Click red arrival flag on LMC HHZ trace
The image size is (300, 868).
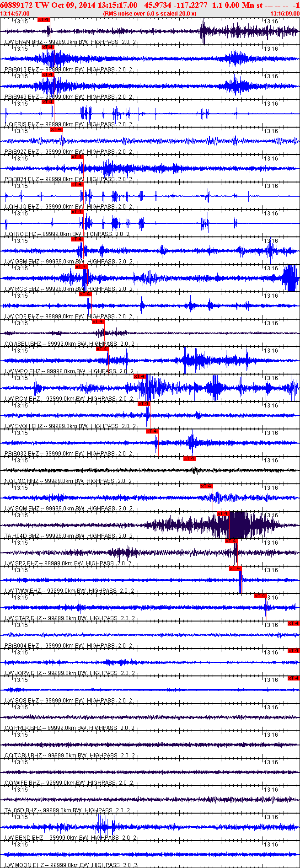189,459
